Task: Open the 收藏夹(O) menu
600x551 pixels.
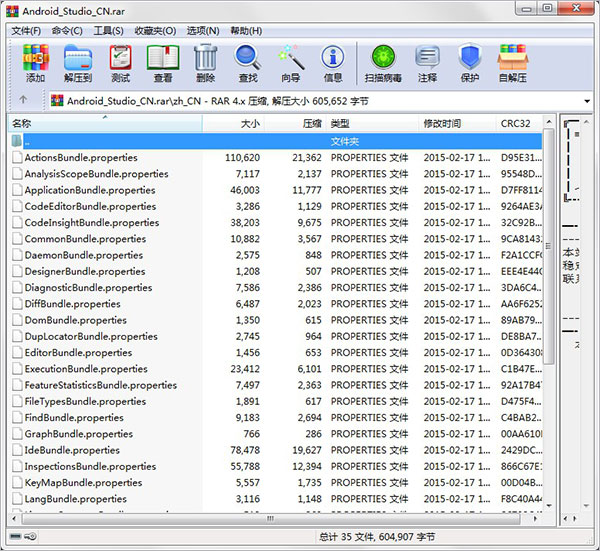Action: point(155,31)
